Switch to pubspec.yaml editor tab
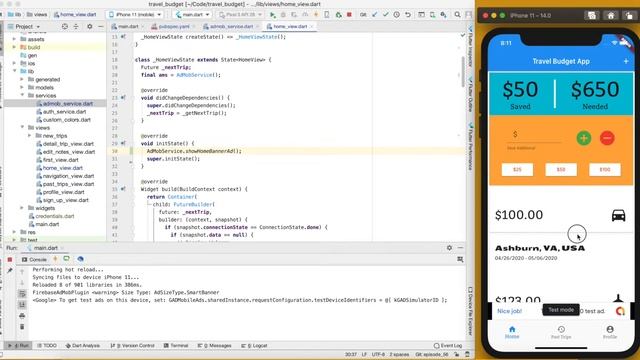 click(x=173, y=27)
